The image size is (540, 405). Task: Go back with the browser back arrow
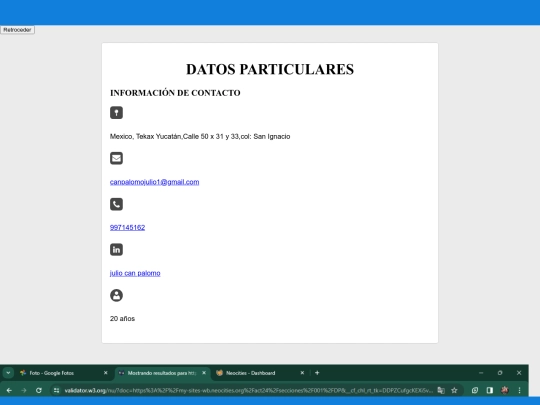9,390
